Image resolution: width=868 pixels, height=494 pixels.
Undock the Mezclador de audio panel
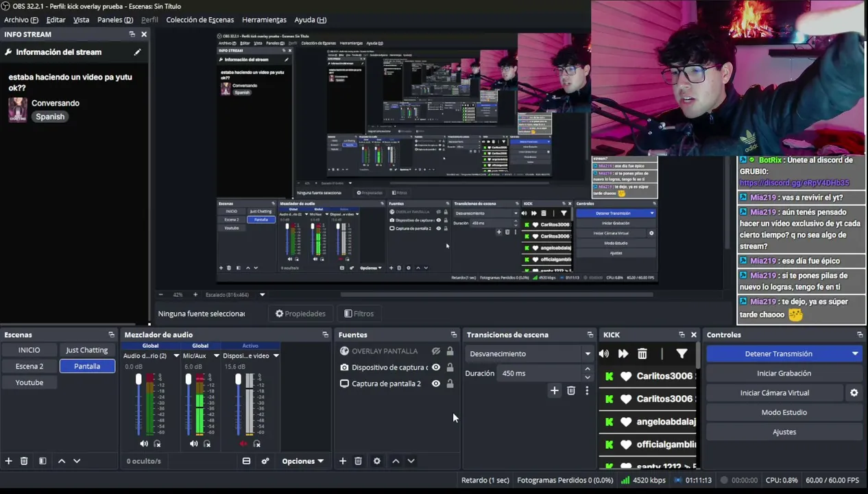pyautogui.click(x=325, y=335)
